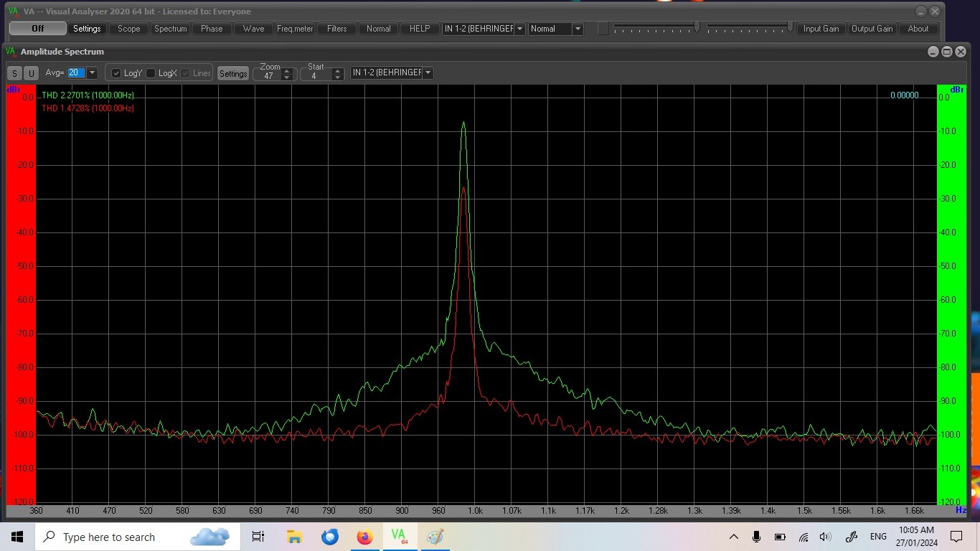Open File Explorer from the taskbar
The image size is (980, 551).
(x=294, y=537)
